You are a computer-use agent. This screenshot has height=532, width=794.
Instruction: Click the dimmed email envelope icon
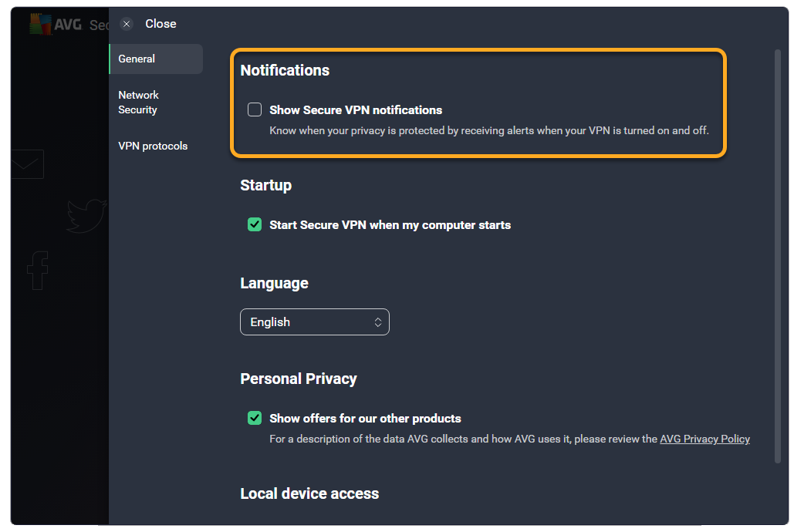click(27, 164)
